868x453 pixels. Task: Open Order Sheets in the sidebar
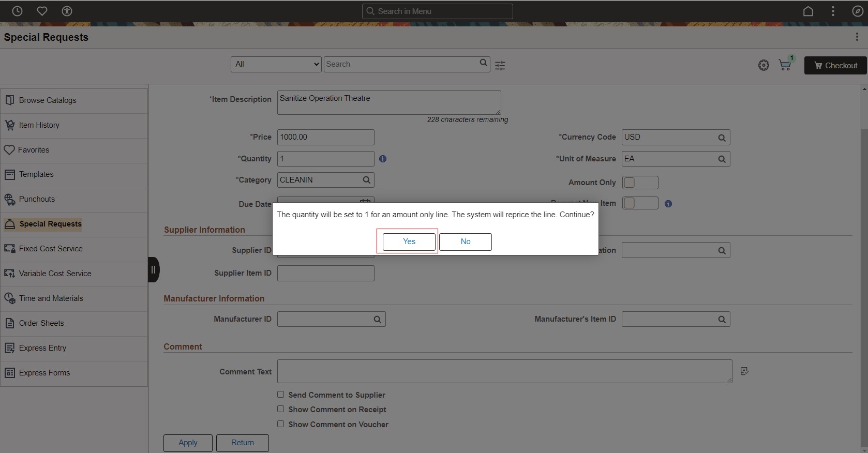pos(74,323)
